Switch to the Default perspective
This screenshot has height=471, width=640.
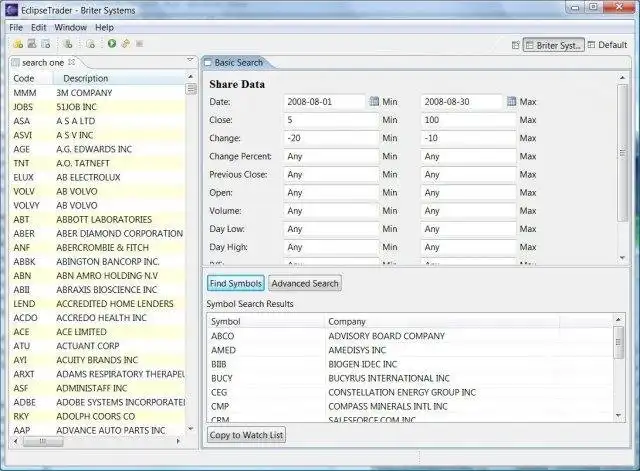(x=607, y=45)
